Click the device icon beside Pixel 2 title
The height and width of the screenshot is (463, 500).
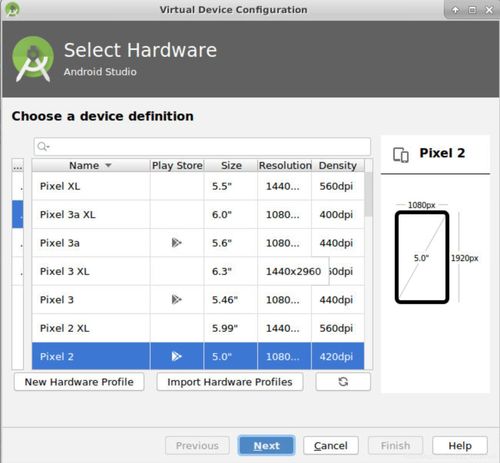tap(401, 155)
